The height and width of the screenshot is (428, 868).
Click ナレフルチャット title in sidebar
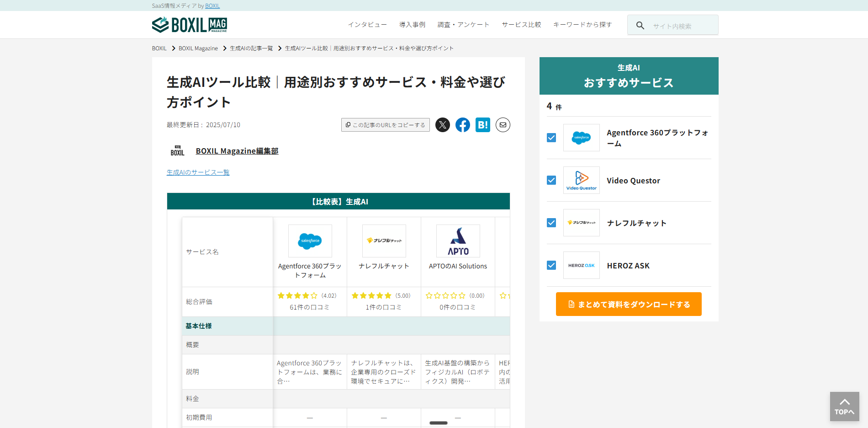(637, 223)
